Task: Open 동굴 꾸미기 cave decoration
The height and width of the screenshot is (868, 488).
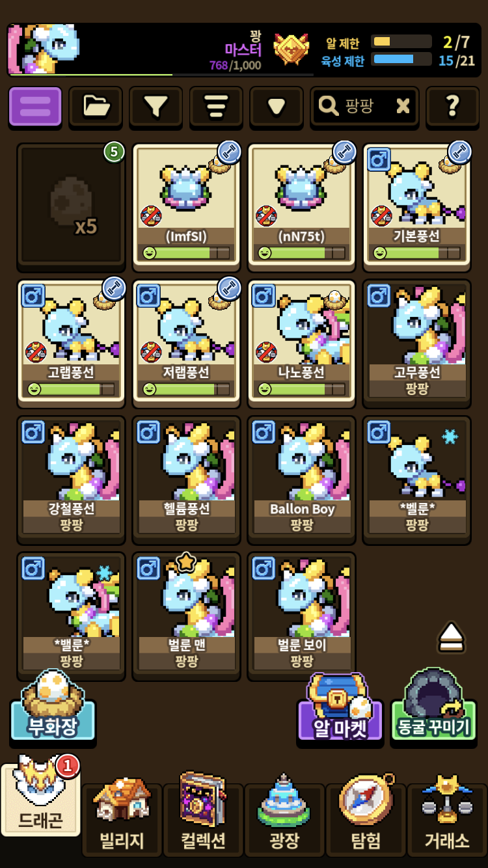Action: 433,709
